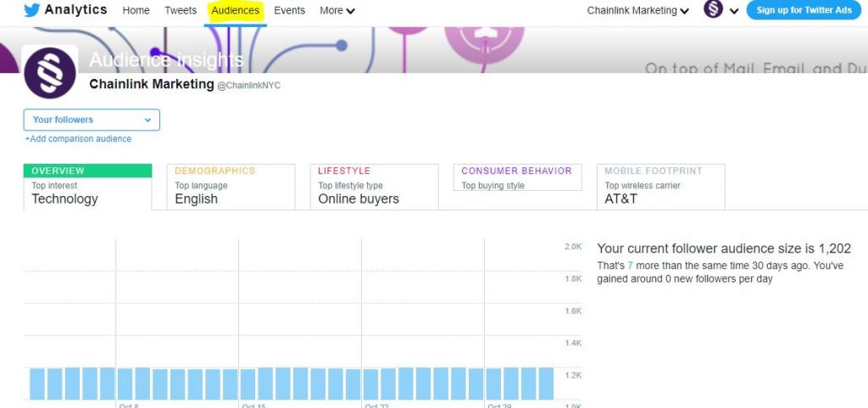Open the Consumer Behavior tab

517,177
